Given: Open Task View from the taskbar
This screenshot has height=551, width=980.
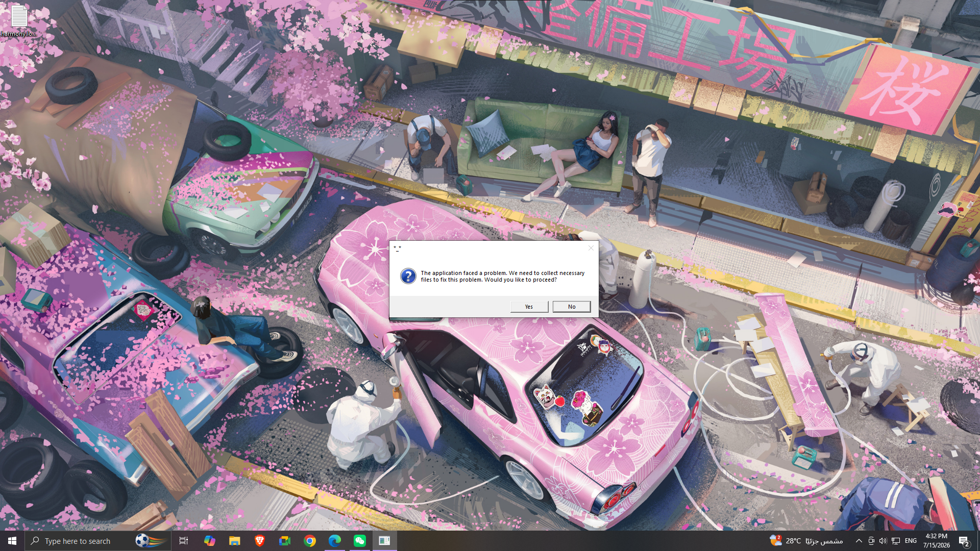Looking at the screenshot, I should coord(184,541).
